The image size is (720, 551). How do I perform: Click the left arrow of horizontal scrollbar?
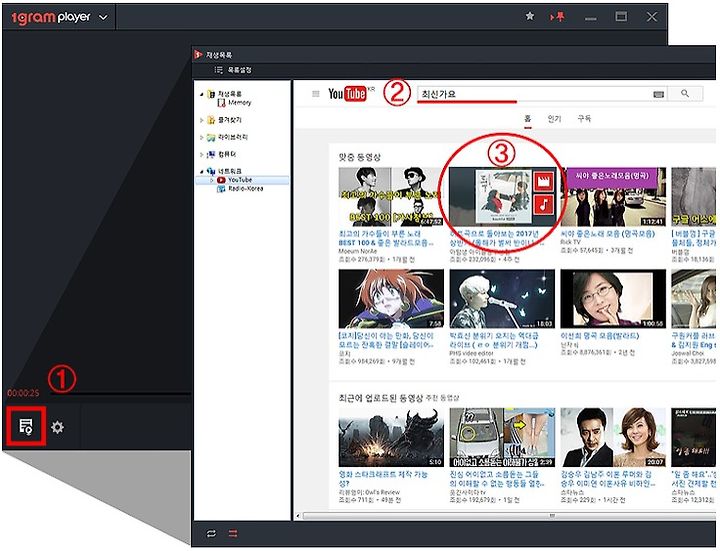(298, 516)
